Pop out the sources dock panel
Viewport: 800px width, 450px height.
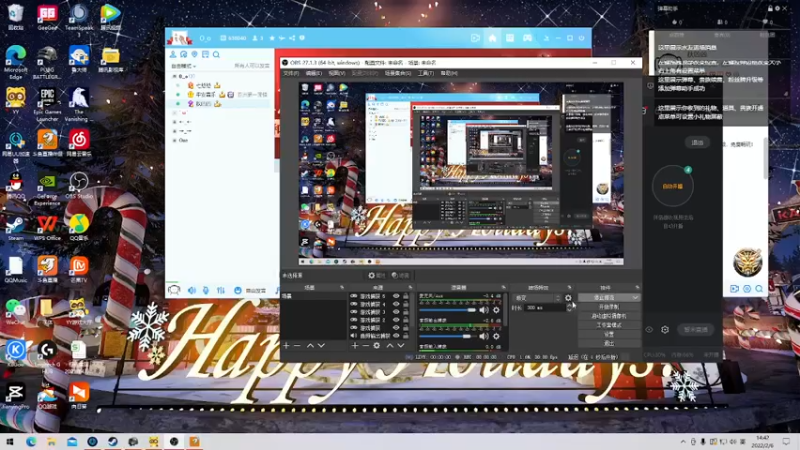[x=410, y=288]
